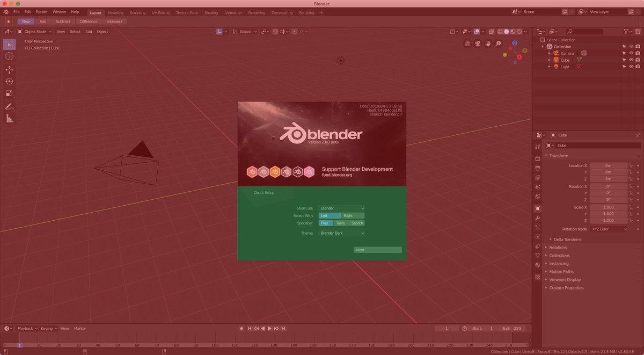
Task: Toggle Cube visibility eye in outliner
Action: [631, 60]
